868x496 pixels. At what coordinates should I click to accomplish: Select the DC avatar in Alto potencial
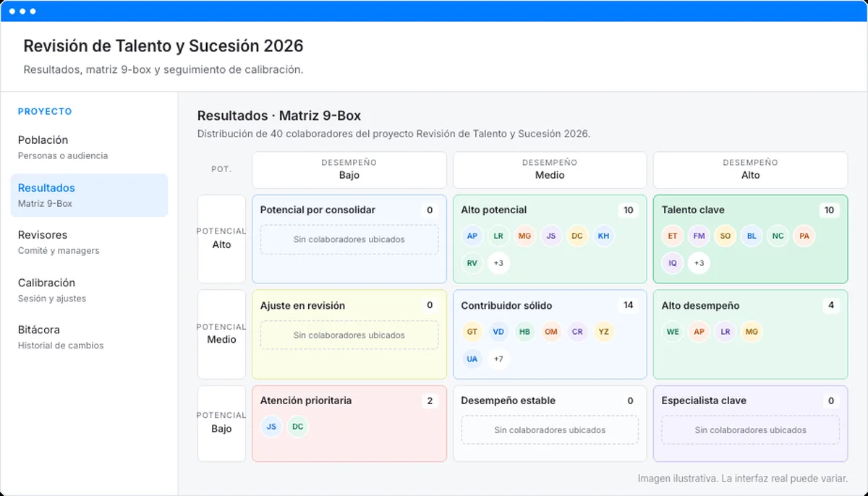pos(576,236)
